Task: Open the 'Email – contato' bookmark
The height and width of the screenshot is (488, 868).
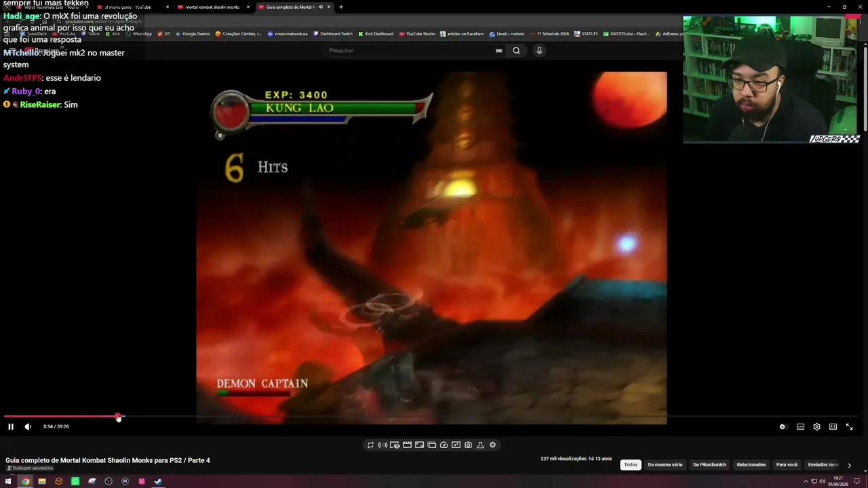Action: (507, 34)
